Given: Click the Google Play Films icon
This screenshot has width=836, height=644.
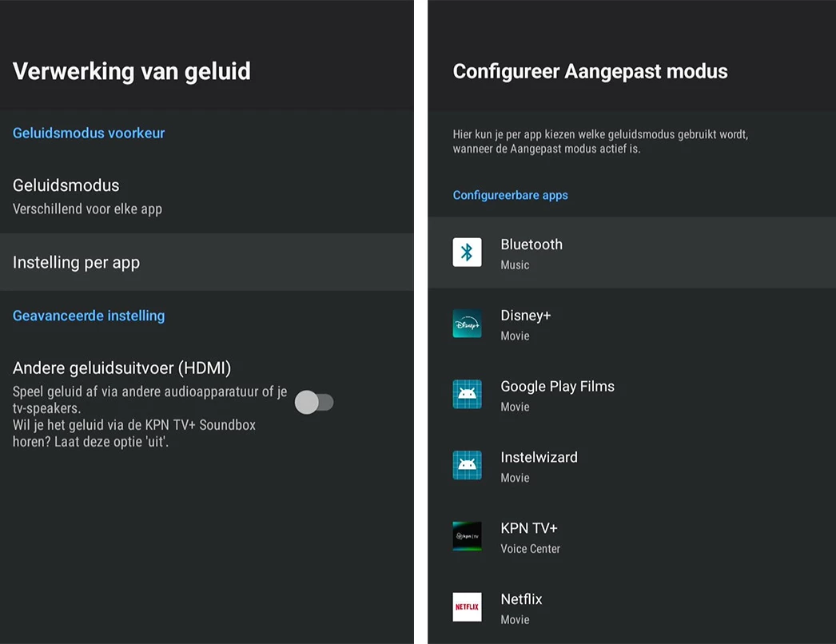Looking at the screenshot, I should click(467, 395).
